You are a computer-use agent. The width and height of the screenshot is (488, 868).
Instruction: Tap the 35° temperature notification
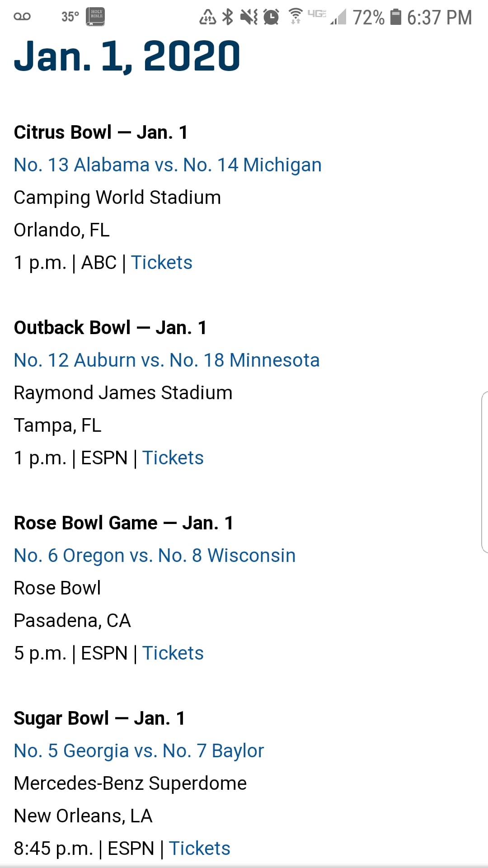click(x=70, y=17)
